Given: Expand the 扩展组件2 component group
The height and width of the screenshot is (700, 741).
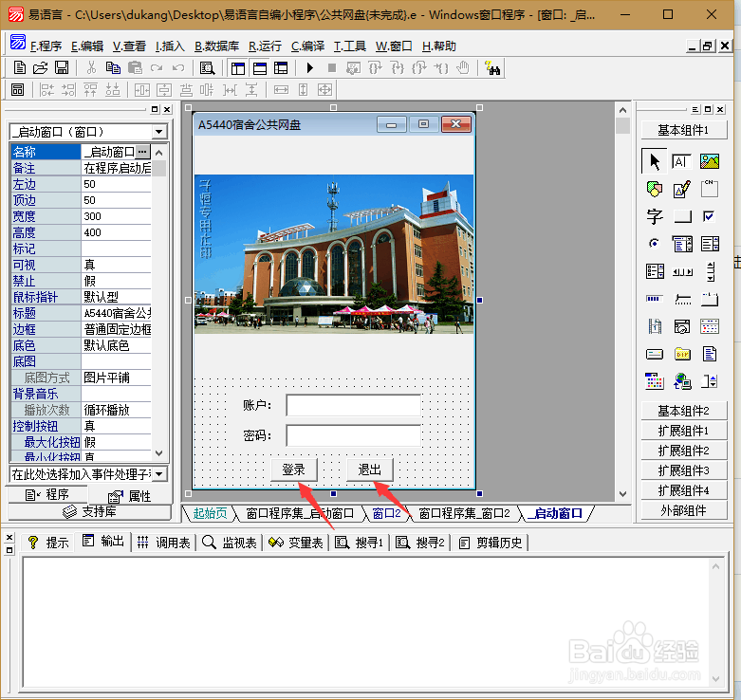Looking at the screenshot, I should 683,451.
